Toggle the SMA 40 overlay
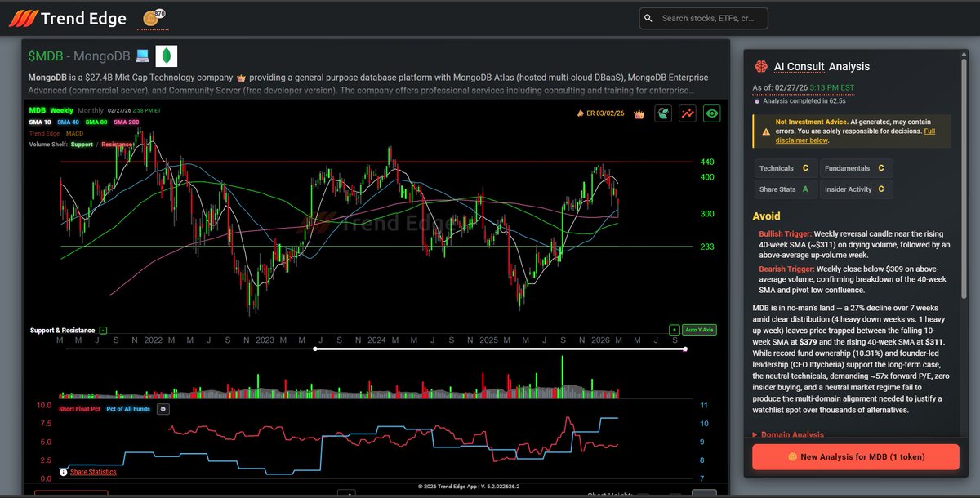The image size is (980, 498). 69,122
